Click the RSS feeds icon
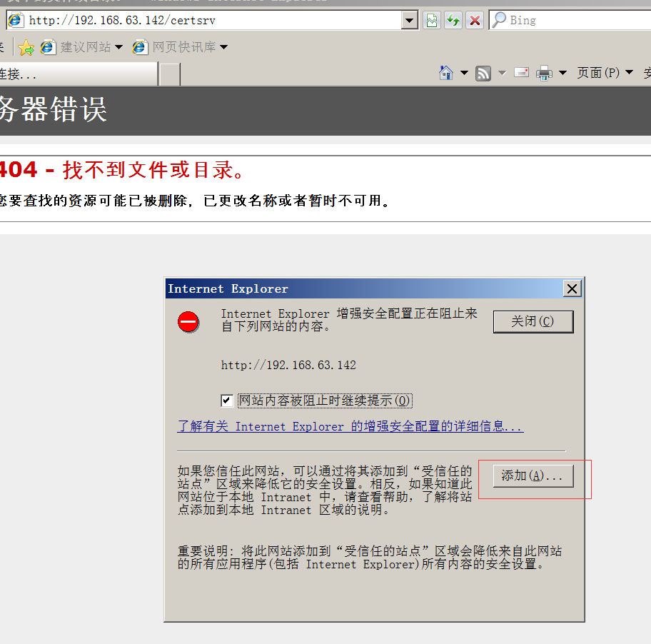 point(483,74)
